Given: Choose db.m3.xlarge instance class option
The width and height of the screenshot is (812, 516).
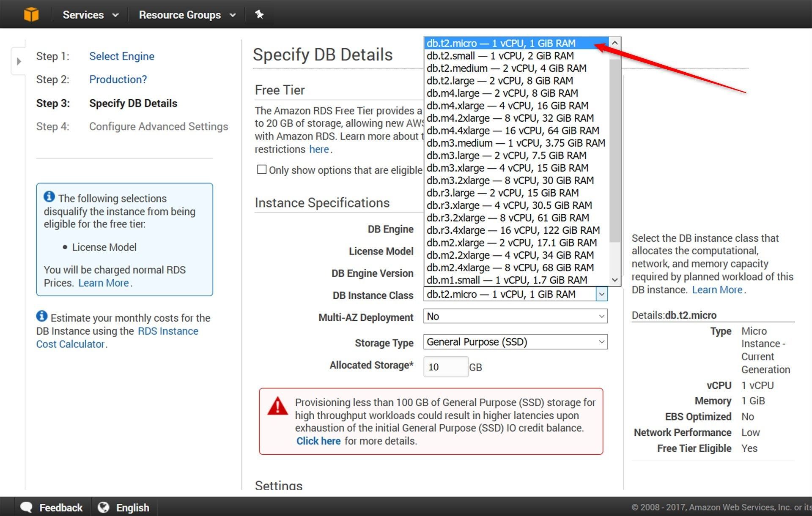Looking at the screenshot, I should tap(516, 168).
